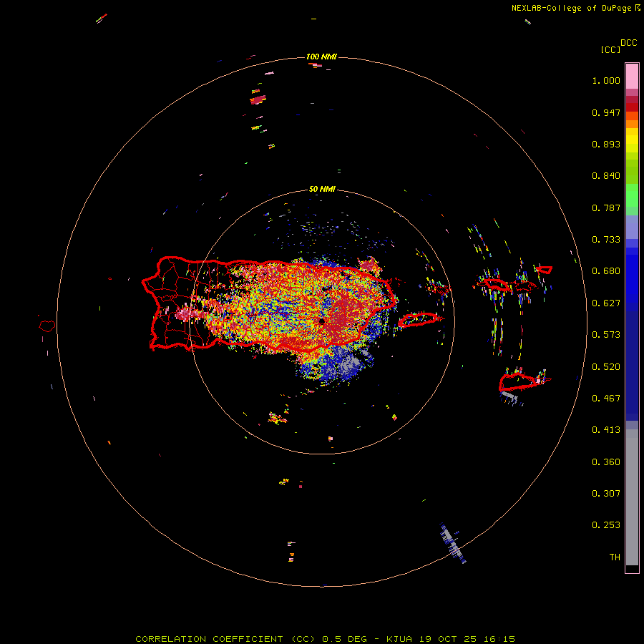Viewport: 644px width, 644px height.
Task: Select the "DCC" legend header label
Action: tap(629, 43)
